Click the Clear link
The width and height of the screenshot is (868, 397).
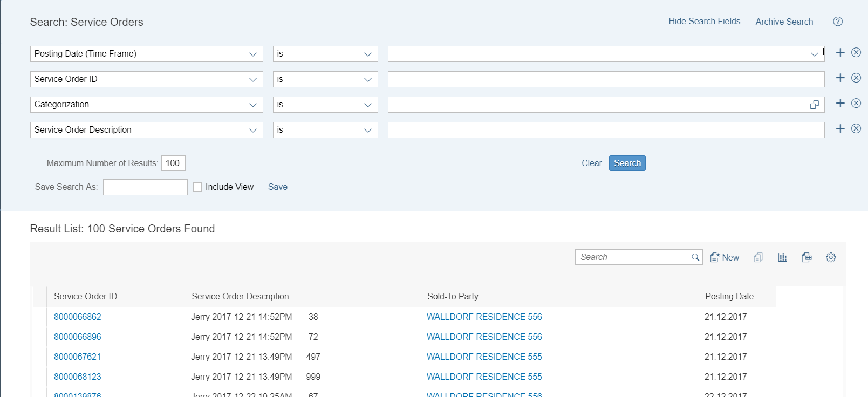591,163
